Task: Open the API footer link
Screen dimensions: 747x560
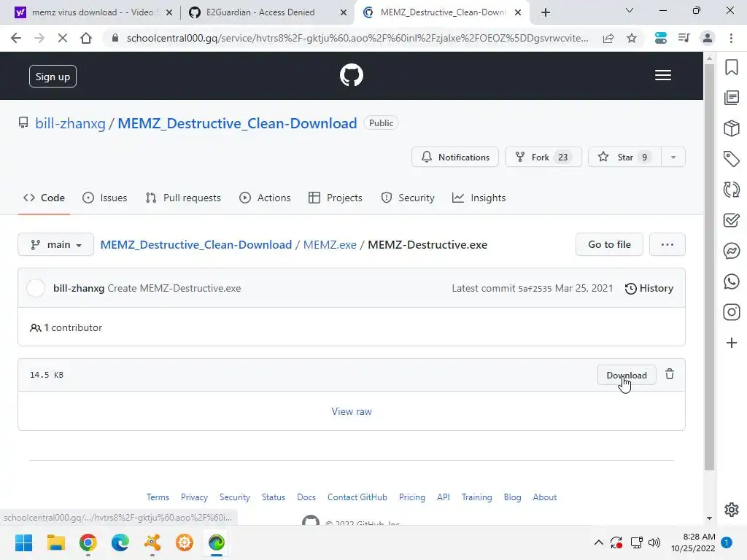Action: click(x=444, y=497)
